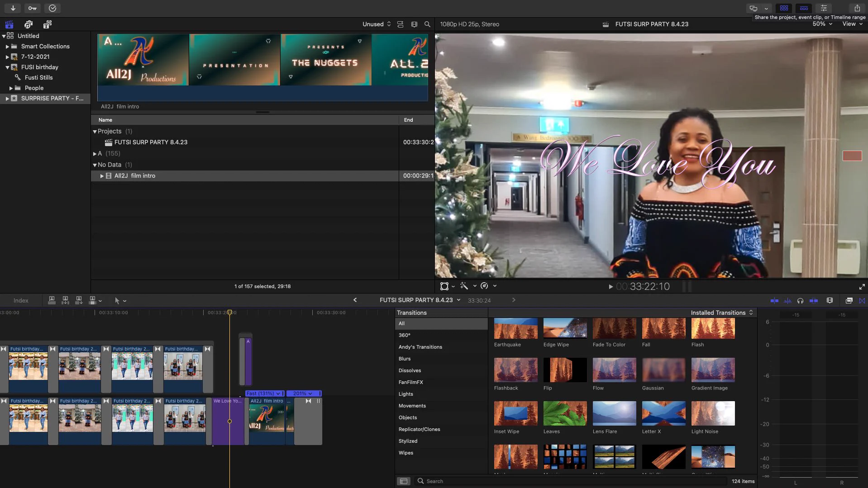
Task: Click the transitions Search field
Action: (570, 481)
